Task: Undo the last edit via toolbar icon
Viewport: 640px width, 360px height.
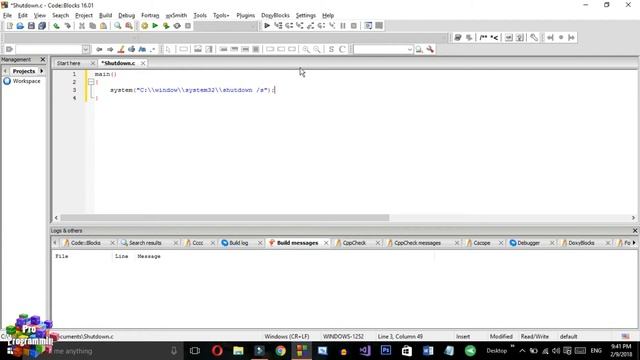Action: coord(56,26)
